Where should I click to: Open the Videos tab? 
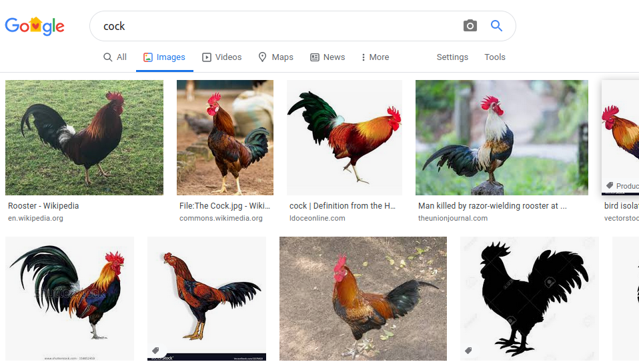(x=221, y=57)
